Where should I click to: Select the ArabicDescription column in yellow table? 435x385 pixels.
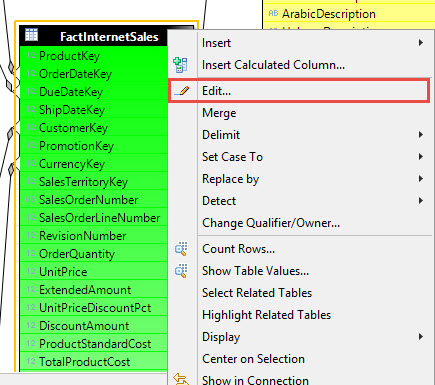[x=349, y=14]
